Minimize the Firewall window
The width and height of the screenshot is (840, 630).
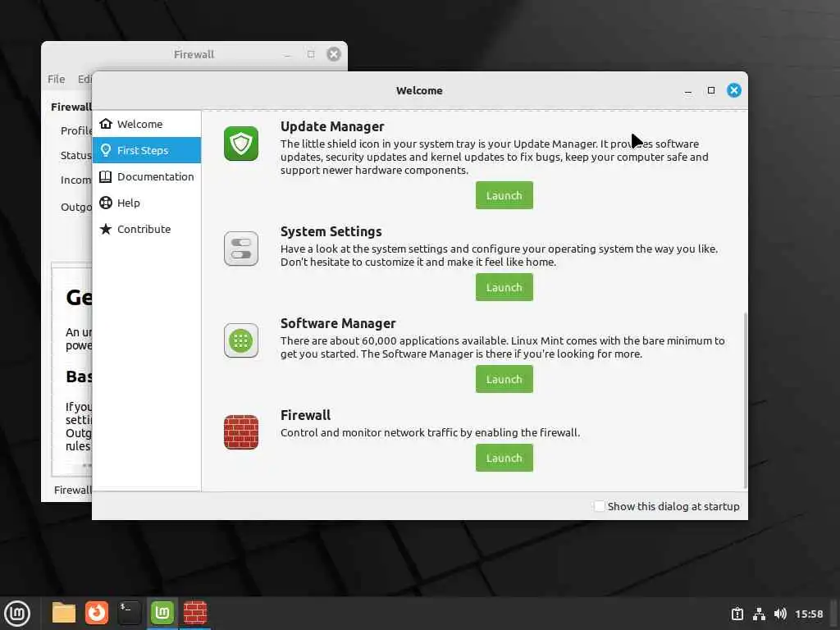pos(288,55)
